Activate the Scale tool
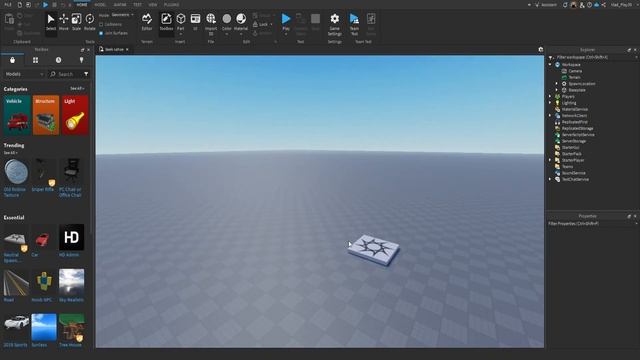The image size is (640, 360). point(76,22)
